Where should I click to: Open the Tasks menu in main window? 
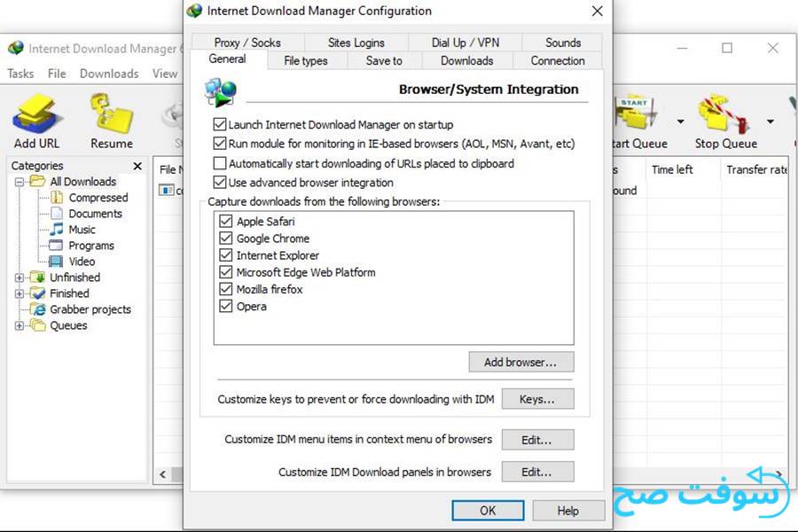[20, 74]
